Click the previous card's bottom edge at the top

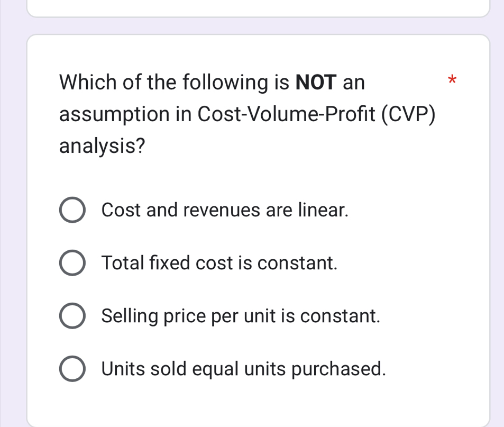pyautogui.click(x=258, y=15)
